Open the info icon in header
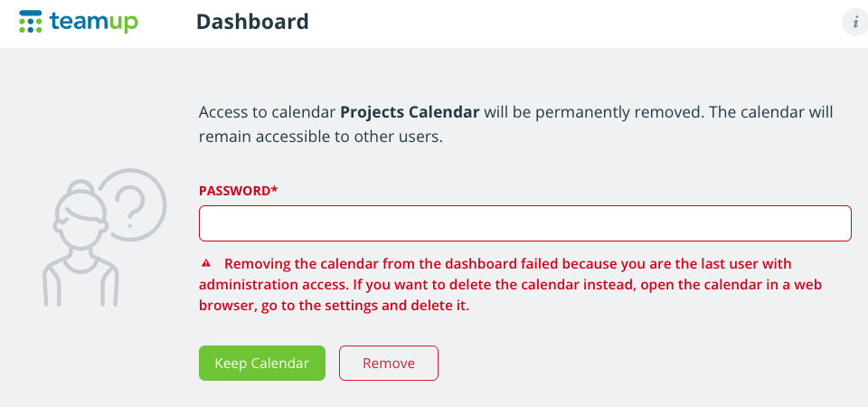868x407 pixels. (855, 24)
